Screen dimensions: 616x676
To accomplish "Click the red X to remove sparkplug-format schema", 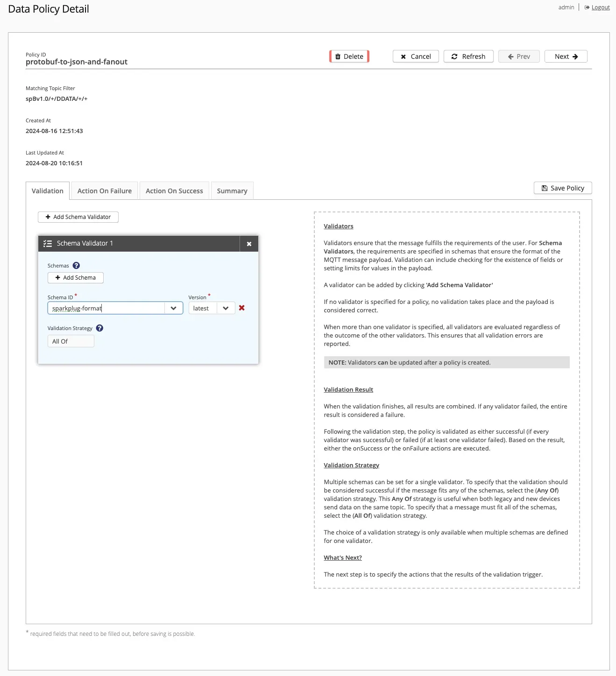I will pyautogui.click(x=241, y=308).
